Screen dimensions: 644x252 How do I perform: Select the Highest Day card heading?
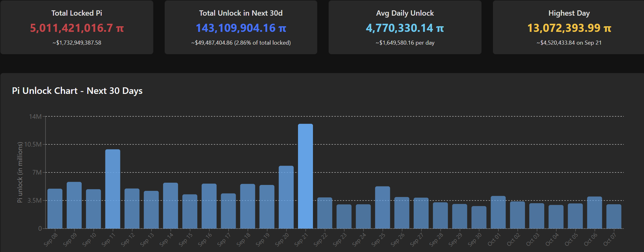[x=569, y=13]
